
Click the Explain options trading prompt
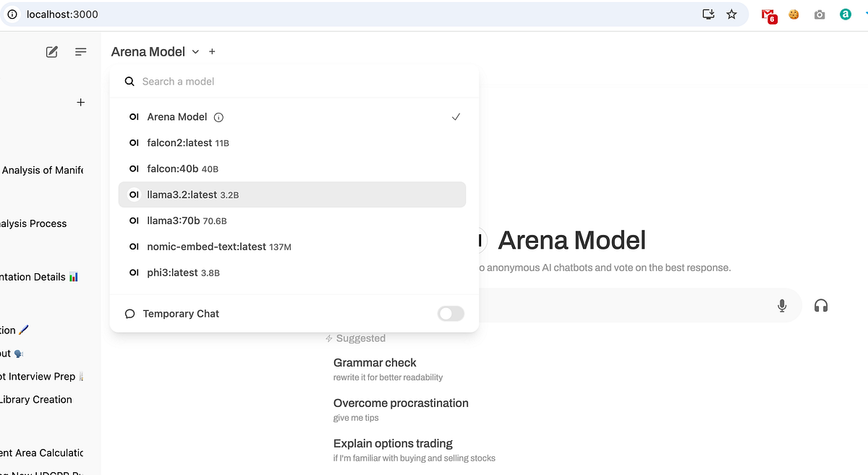point(393,443)
